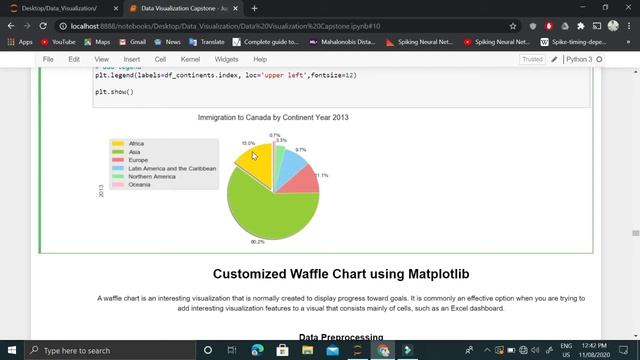Click the plt.show() code line
Viewport: 640px width, 360px height.
coord(114,92)
